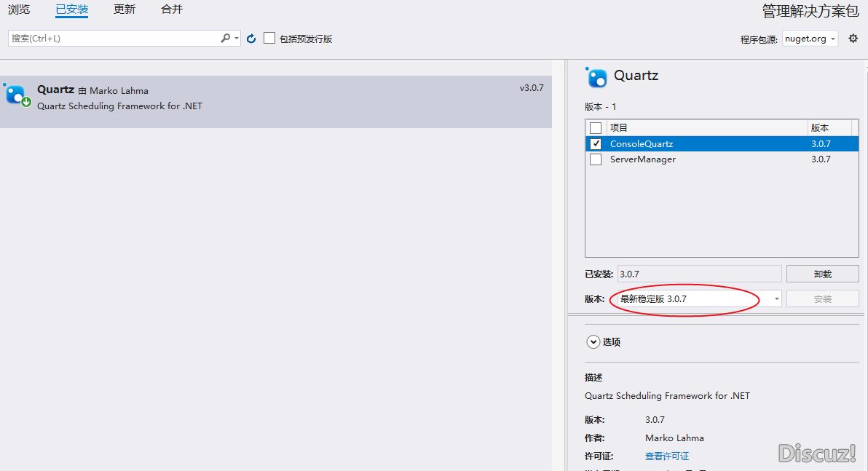868x471 pixels.
Task: Click the Marko Lahma author text in details
Action: tap(674, 438)
